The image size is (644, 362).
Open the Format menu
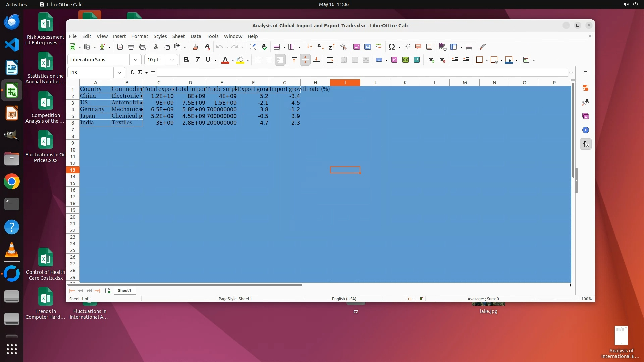(140, 36)
